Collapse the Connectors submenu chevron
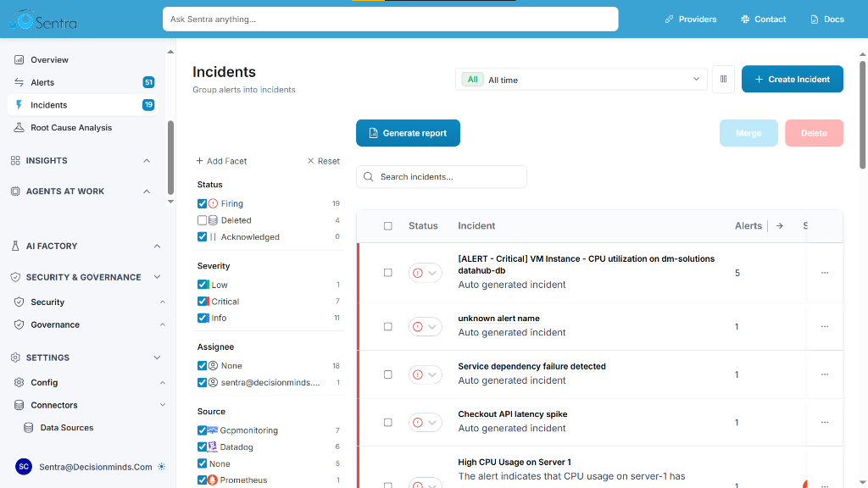This screenshot has height=488, width=868. tap(162, 405)
